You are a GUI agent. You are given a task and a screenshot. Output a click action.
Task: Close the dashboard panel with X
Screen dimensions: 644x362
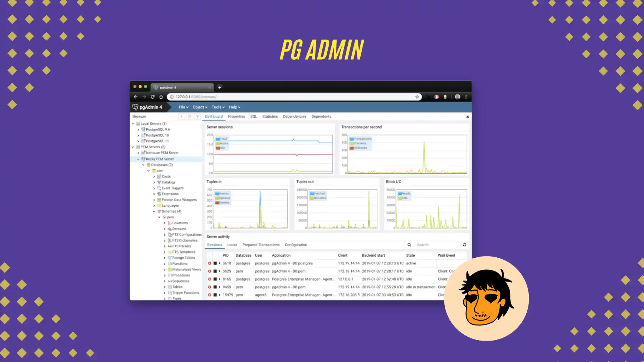coord(467,117)
